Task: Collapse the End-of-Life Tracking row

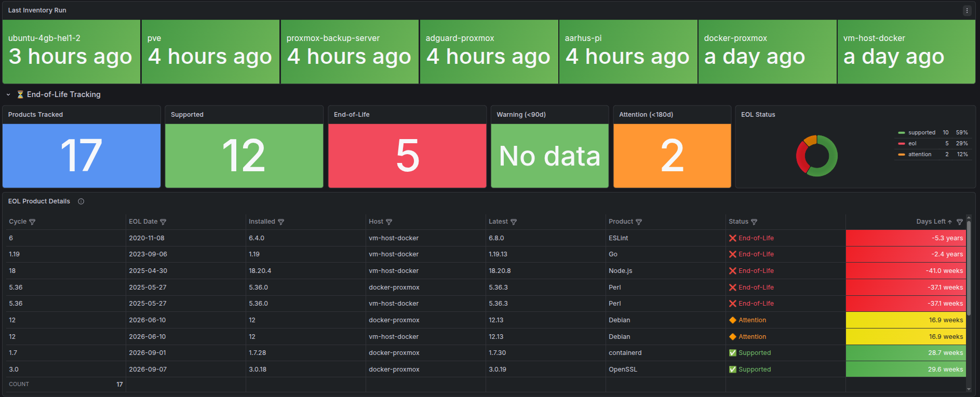Action: tap(8, 94)
